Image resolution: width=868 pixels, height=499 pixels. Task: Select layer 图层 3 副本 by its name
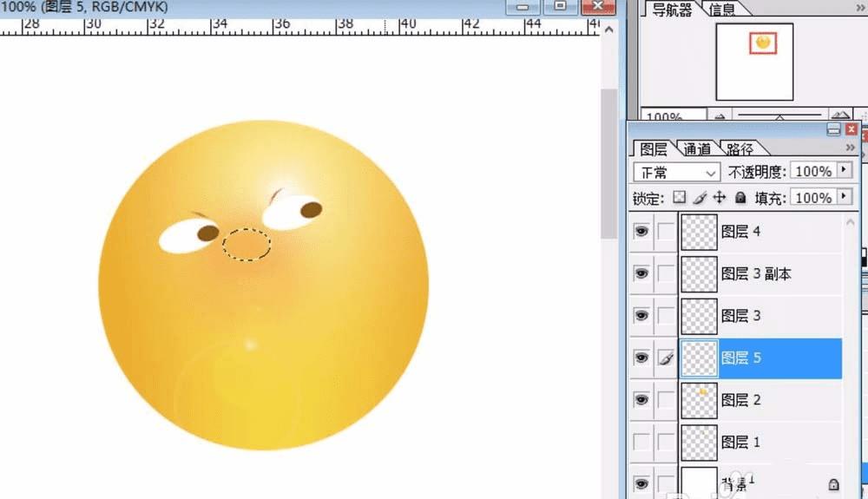pyautogui.click(x=756, y=273)
